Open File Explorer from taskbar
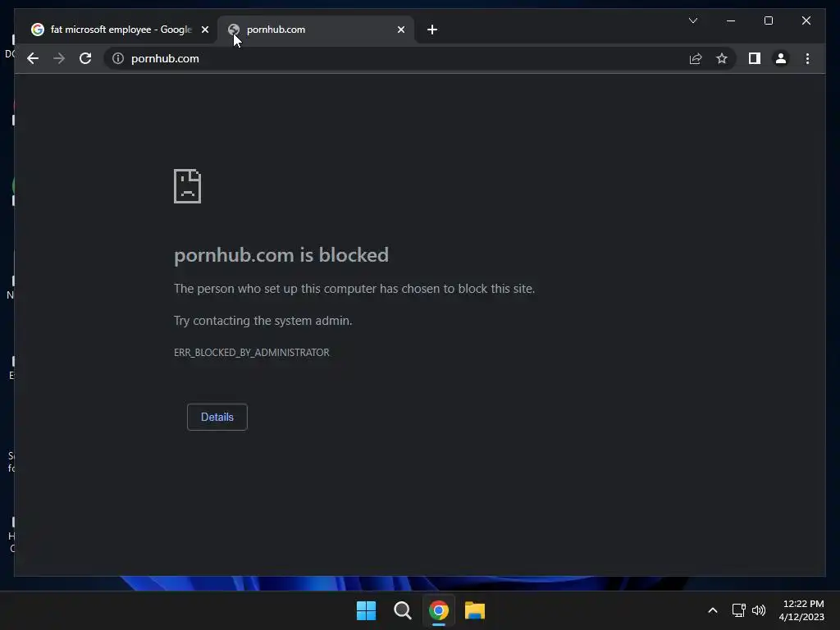Screen dimensions: 840x630 [475, 610]
